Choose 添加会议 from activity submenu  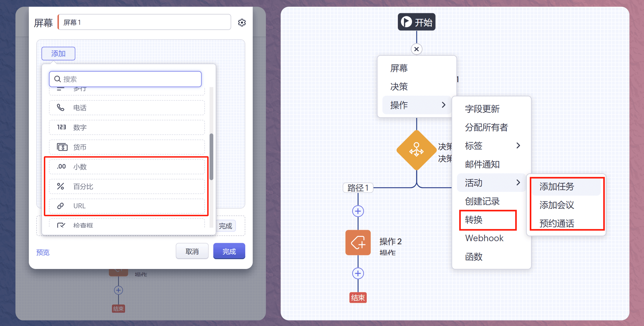(x=566, y=205)
